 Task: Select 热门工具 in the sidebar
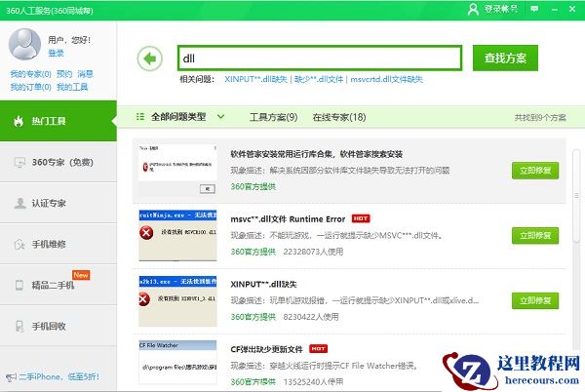click(58, 121)
